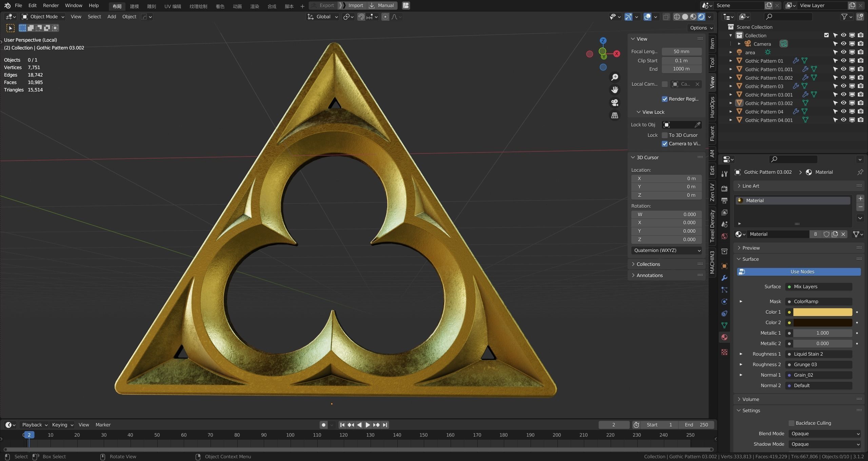Click the zoom in/out viewport gizmo
868x461 pixels.
coord(614,77)
